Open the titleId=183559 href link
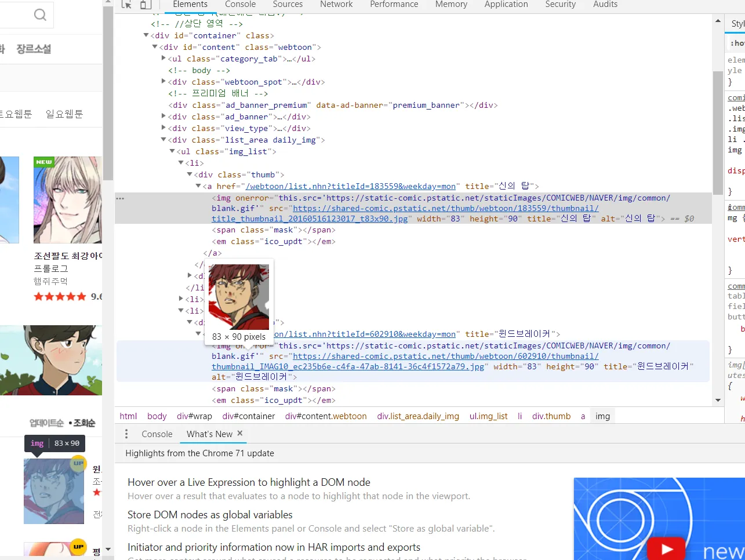The height and width of the screenshot is (560, 745). (351, 186)
